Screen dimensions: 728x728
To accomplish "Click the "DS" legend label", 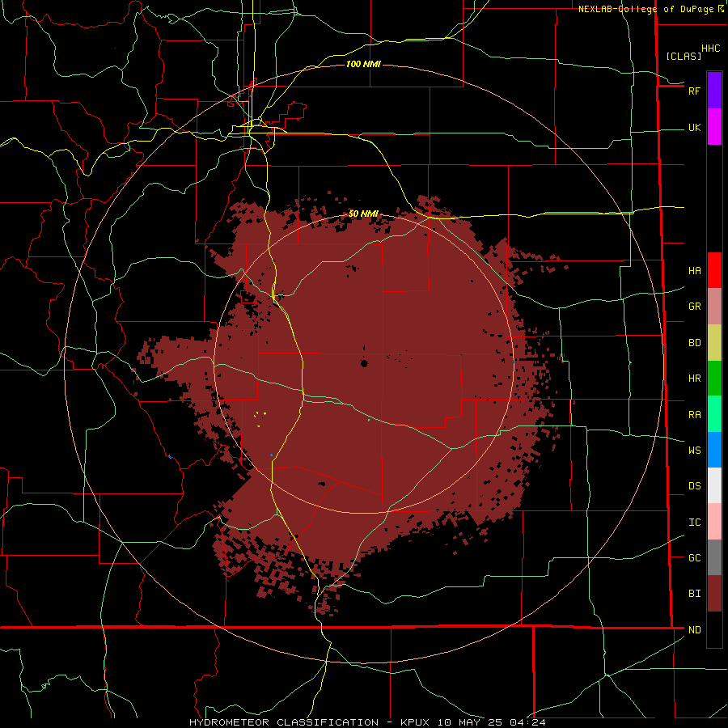I will [694, 486].
